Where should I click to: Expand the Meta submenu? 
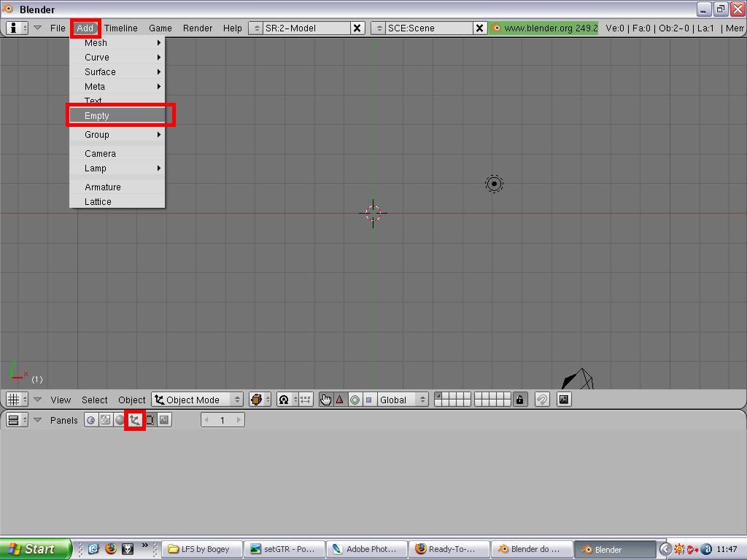[117, 87]
